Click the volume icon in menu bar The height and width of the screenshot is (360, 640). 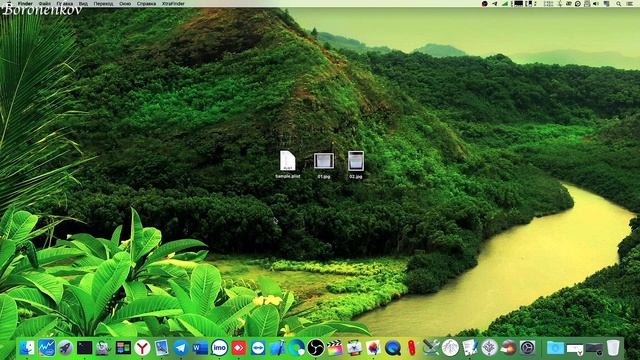(x=596, y=4)
